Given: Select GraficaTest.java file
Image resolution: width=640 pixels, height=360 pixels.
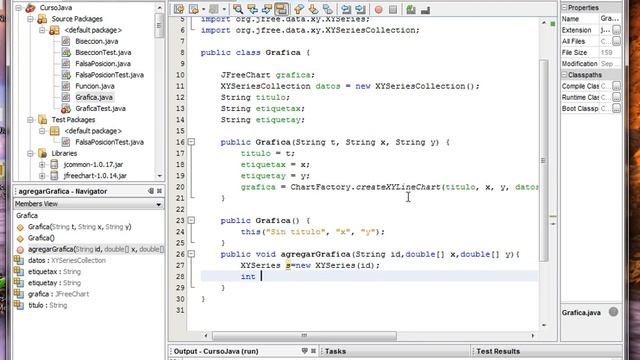Looking at the screenshot, I should point(100,109).
